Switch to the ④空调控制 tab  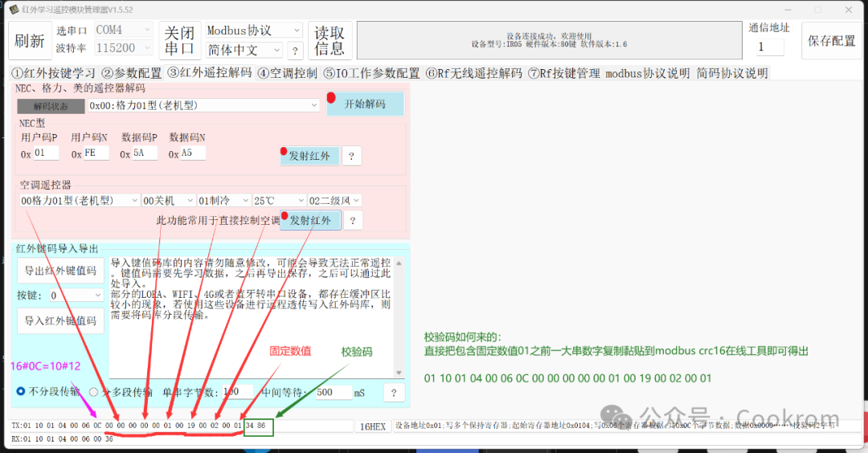click(287, 73)
